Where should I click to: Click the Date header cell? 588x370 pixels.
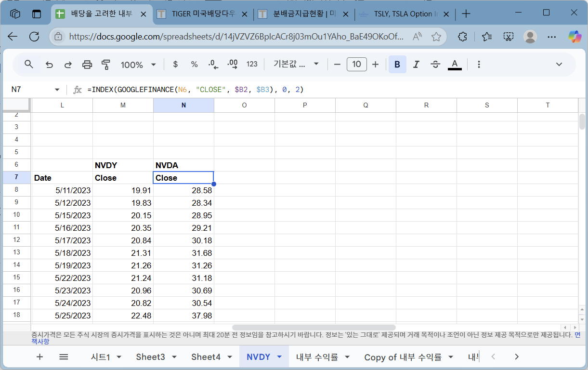62,178
